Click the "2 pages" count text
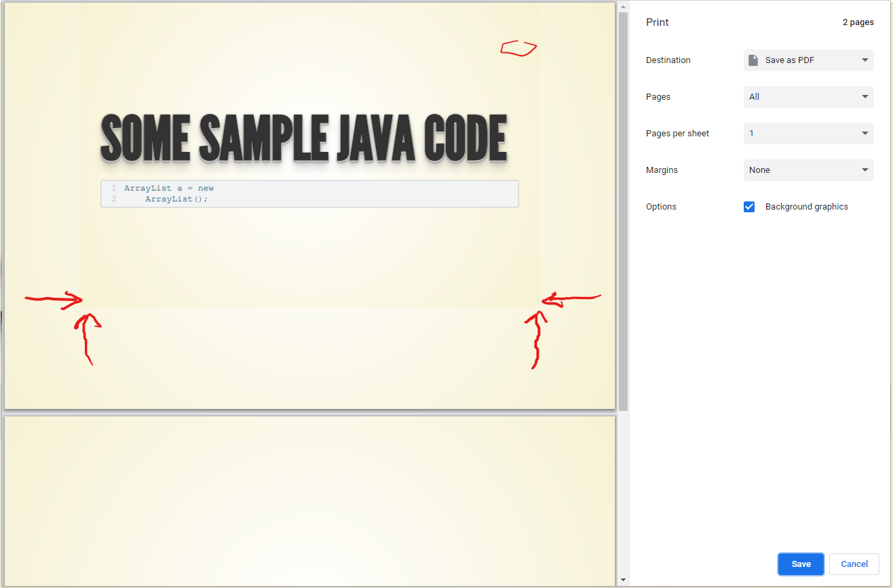The height and width of the screenshot is (588, 893). pos(858,22)
